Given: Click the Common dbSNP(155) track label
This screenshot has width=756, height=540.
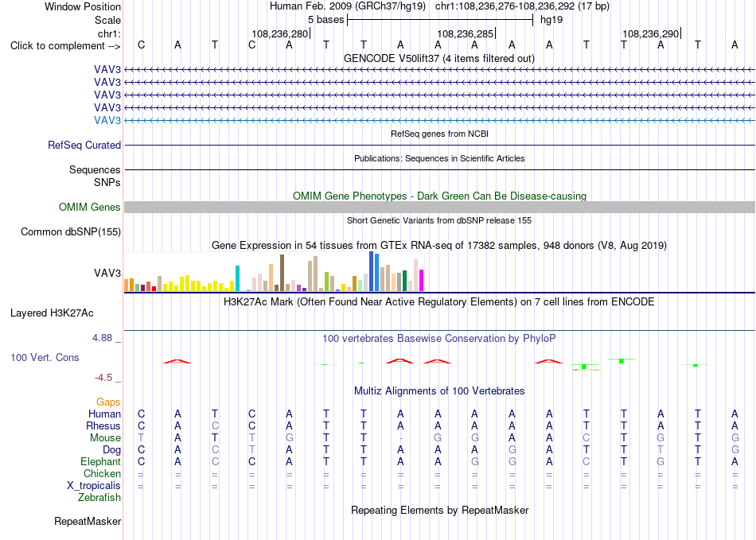Looking at the screenshot, I should (71, 231).
